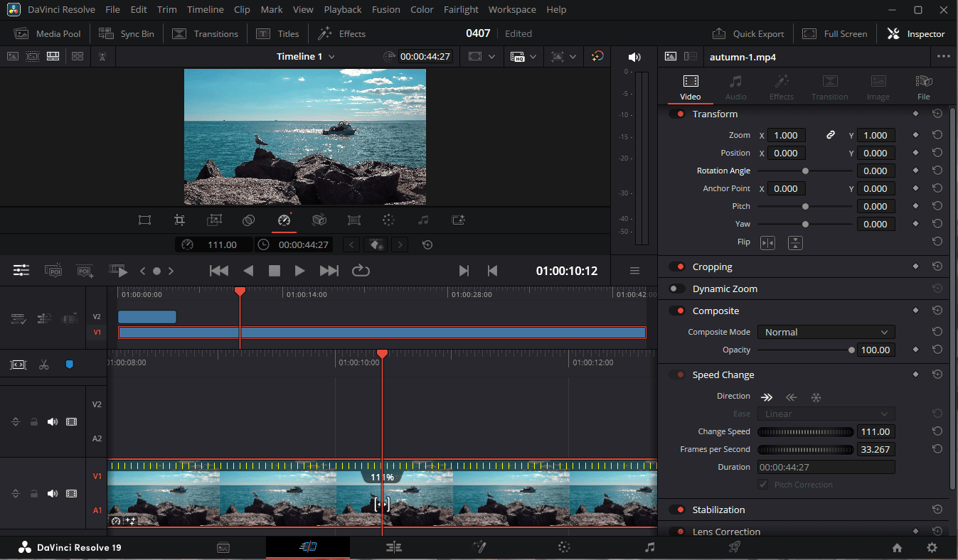Select freeze frame snowflake direction icon
This screenshot has width=958, height=560.
click(816, 397)
